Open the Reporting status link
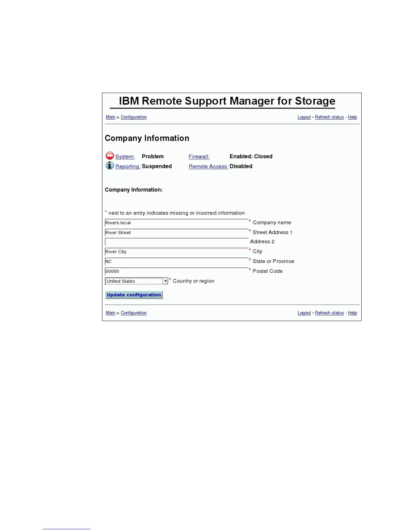 coord(128,167)
